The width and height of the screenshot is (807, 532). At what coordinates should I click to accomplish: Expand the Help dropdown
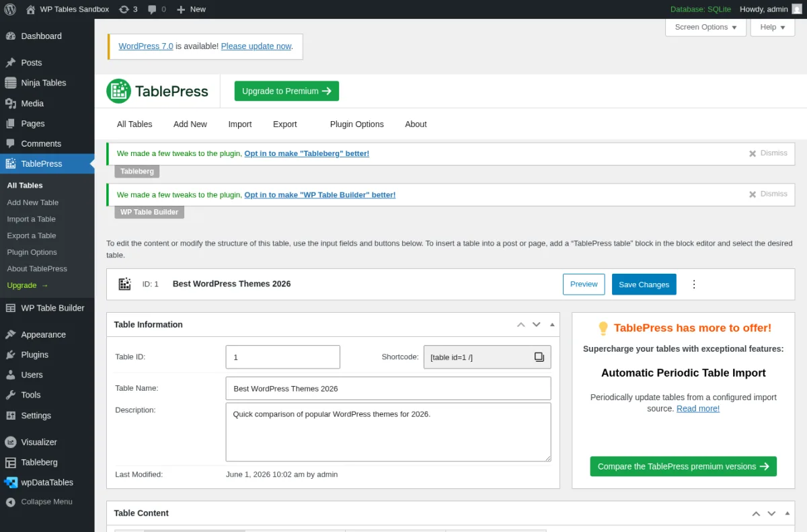click(x=773, y=28)
